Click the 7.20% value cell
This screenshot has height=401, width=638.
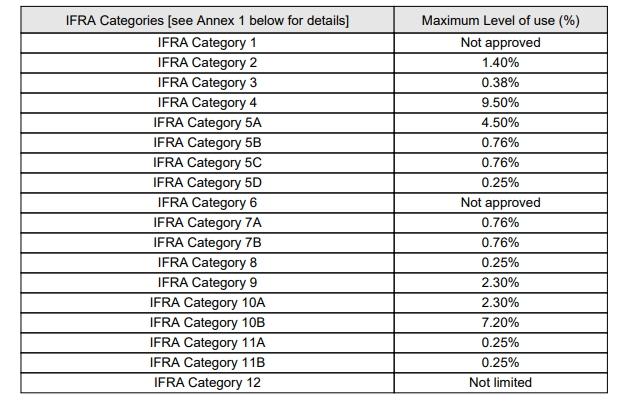coord(500,322)
